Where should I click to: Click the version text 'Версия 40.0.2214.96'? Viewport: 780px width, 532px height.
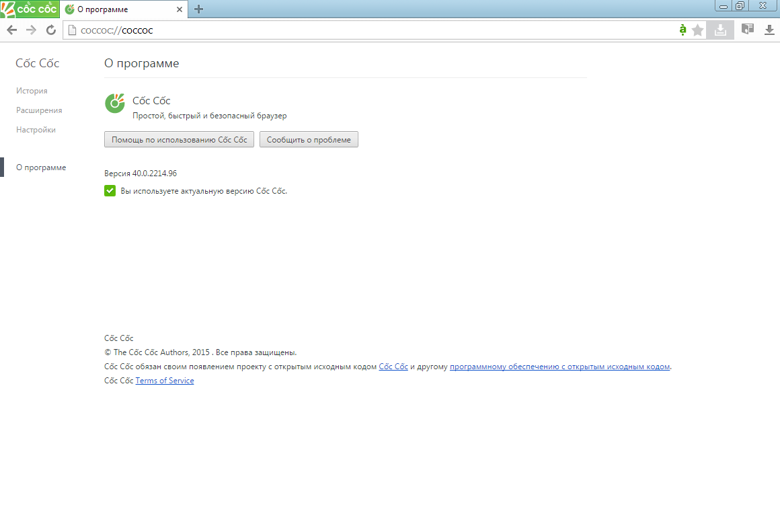(x=141, y=174)
